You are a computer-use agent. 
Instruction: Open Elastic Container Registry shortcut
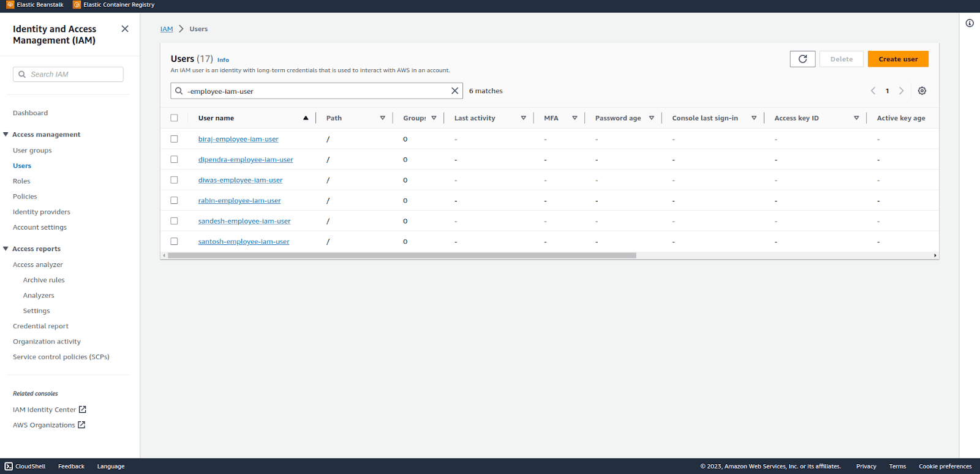click(114, 5)
